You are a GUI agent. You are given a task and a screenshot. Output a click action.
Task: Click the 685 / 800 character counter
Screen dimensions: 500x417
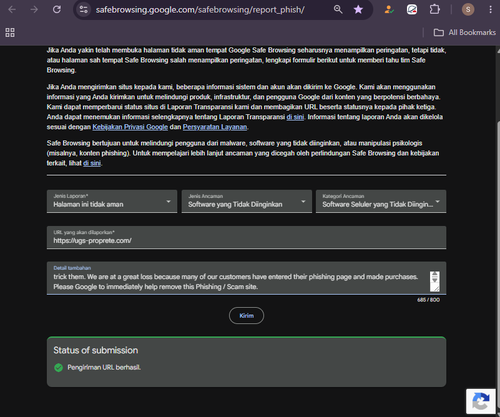[428, 300]
